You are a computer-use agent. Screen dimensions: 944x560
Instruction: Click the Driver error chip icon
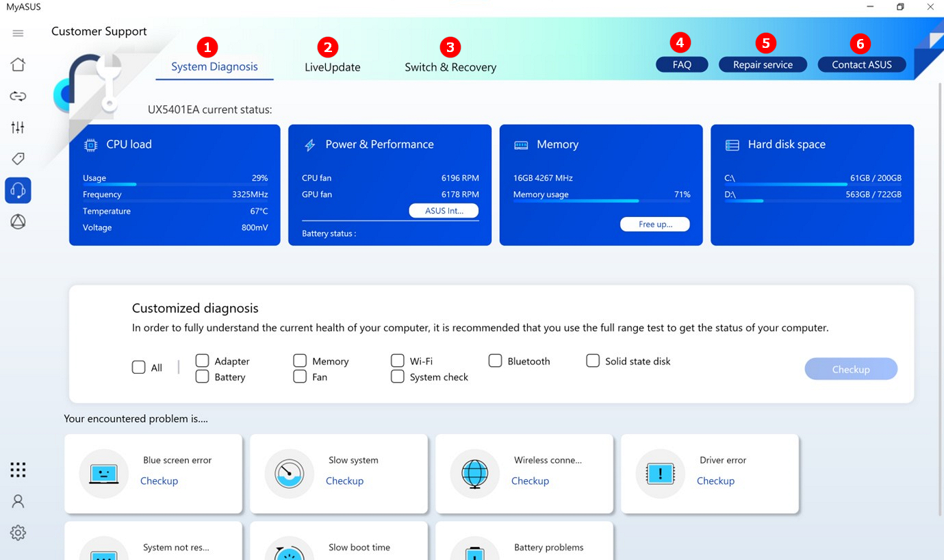click(661, 474)
